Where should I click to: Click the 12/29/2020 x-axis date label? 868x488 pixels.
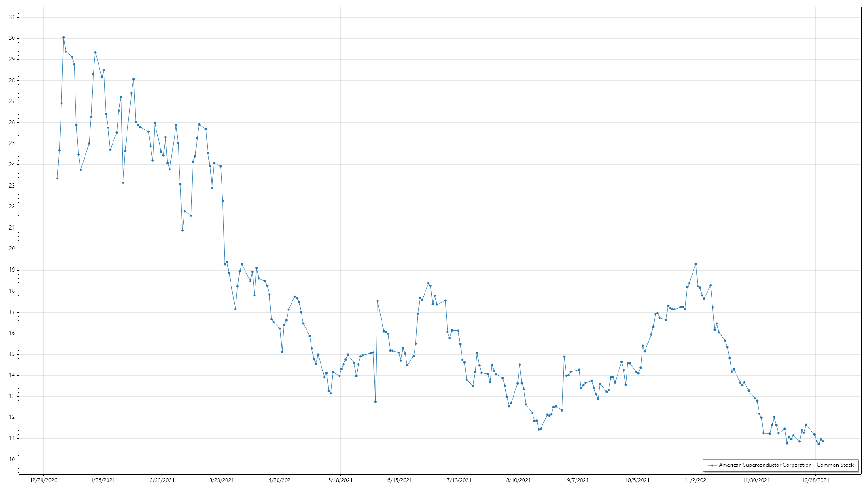tap(43, 480)
